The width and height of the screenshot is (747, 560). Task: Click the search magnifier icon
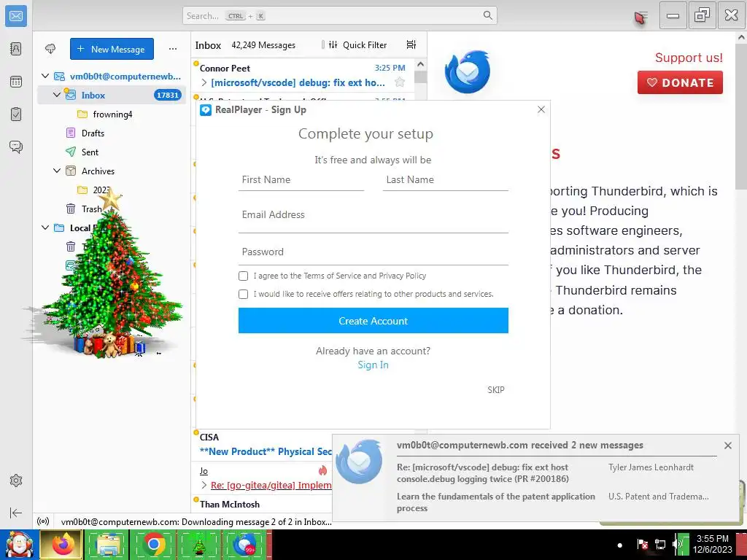[488, 15]
